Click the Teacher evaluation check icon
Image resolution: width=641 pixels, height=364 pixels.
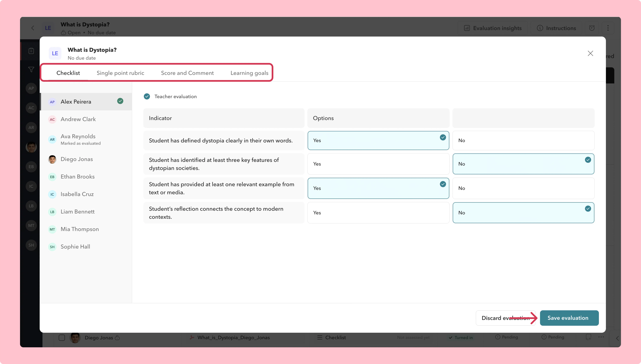click(147, 97)
